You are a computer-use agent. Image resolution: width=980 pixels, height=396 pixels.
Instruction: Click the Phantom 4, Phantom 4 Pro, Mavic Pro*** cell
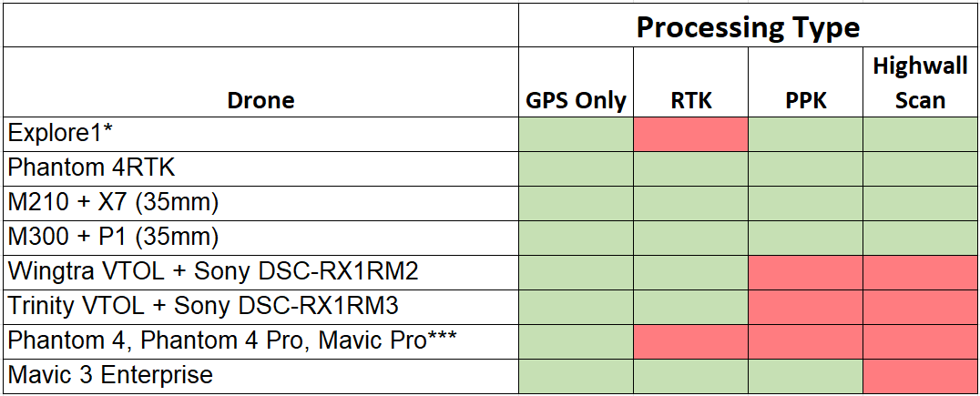261,341
